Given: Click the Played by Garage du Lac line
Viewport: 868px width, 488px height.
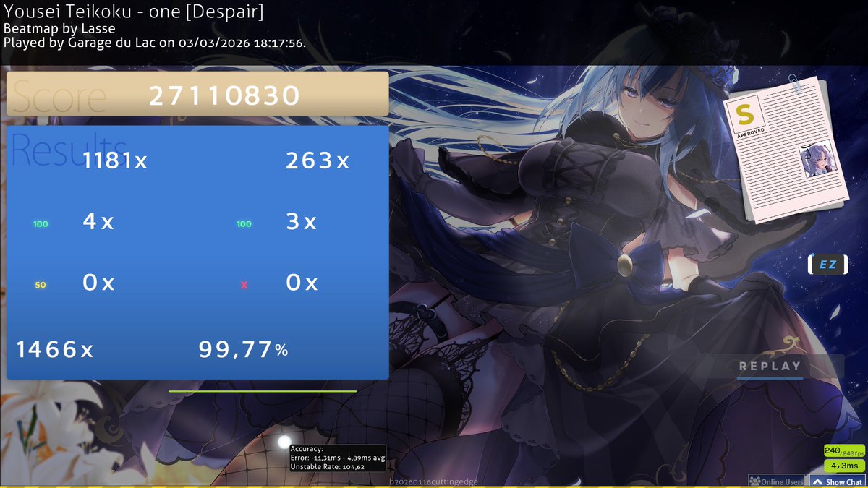Looking at the screenshot, I should tap(155, 42).
